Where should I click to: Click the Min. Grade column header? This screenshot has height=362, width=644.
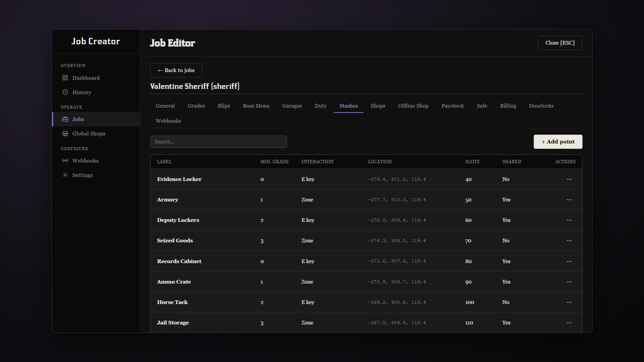[x=274, y=162]
